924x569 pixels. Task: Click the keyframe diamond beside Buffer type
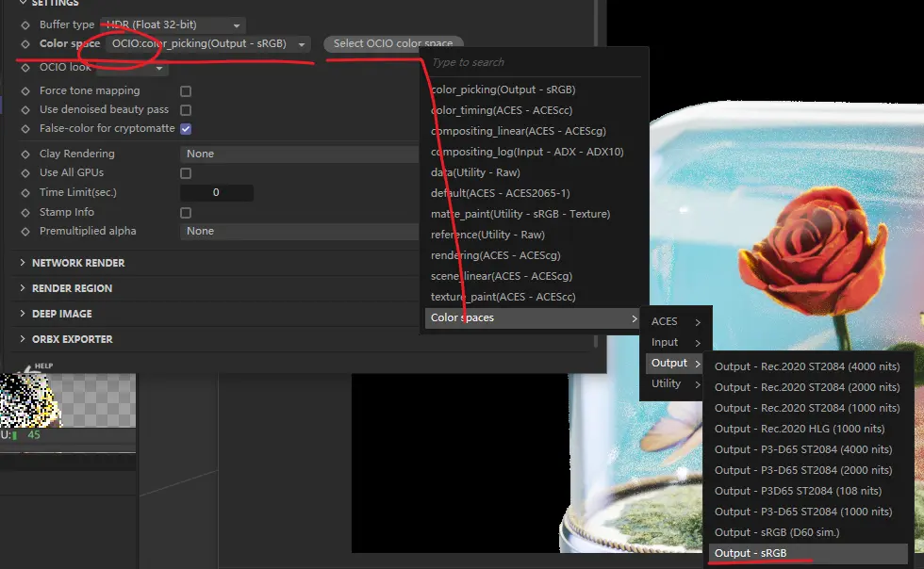coord(25,25)
